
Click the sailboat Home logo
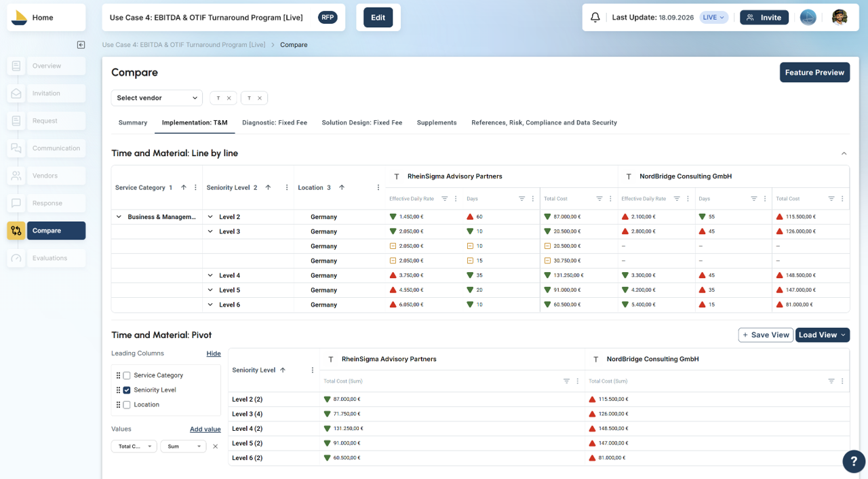[20, 18]
